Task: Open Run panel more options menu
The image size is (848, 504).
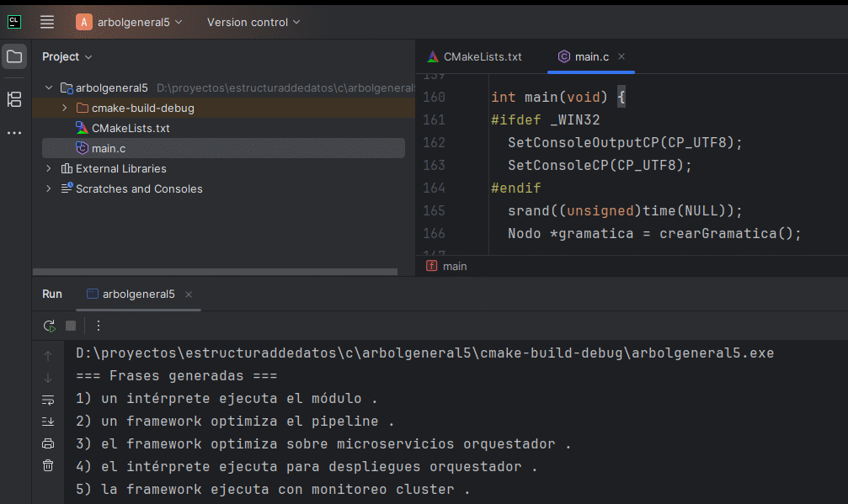Action: coord(98,326)
